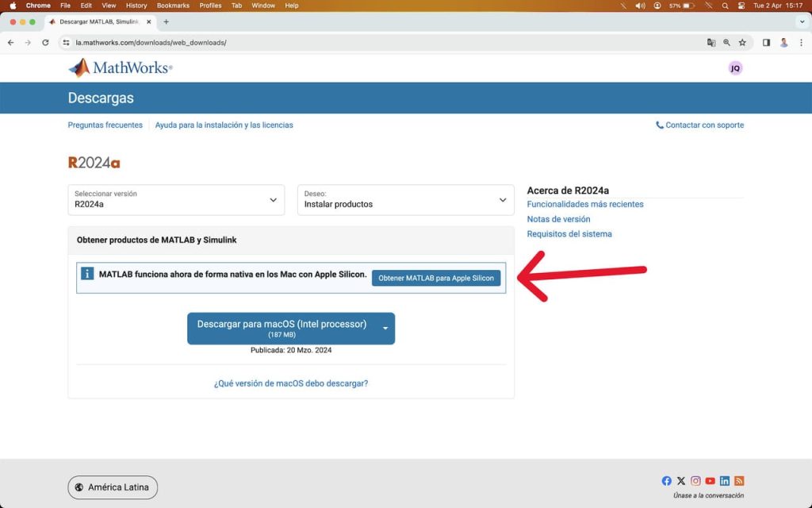Open MathWorks YouTube icon
Screen dimensions: 812x508
[x=710, y=481]
